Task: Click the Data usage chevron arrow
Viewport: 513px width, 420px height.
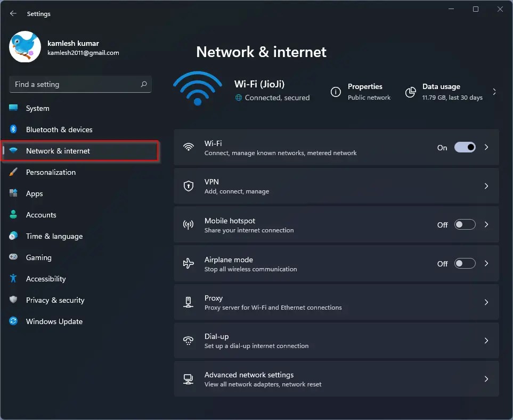Action: [x=494, y=92]
